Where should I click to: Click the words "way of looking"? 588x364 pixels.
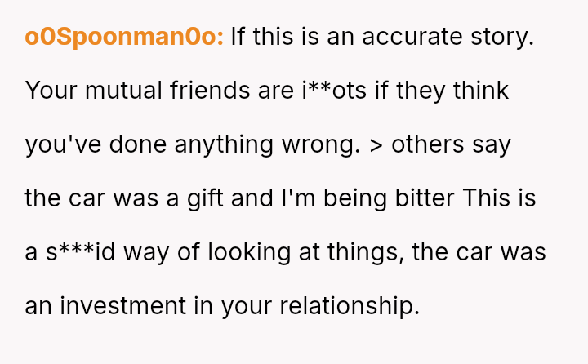(205, 252)
